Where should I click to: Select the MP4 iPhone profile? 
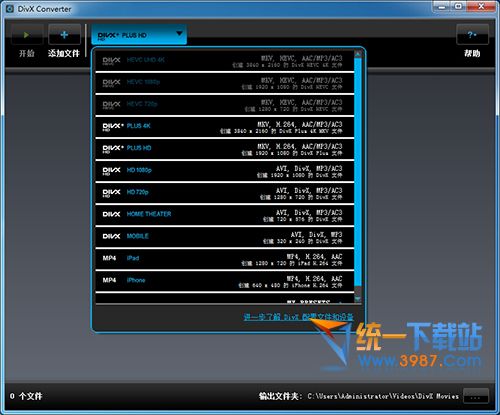[x=225, y=281]
